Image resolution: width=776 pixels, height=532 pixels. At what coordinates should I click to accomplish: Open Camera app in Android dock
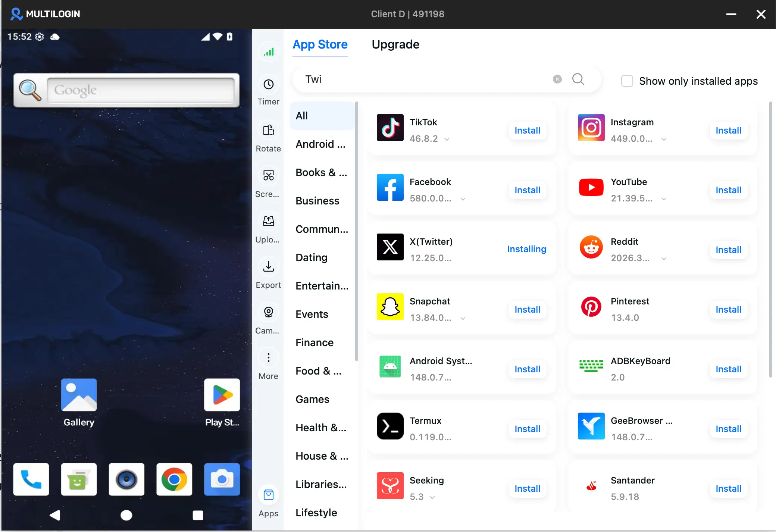[x=222, y=479]
